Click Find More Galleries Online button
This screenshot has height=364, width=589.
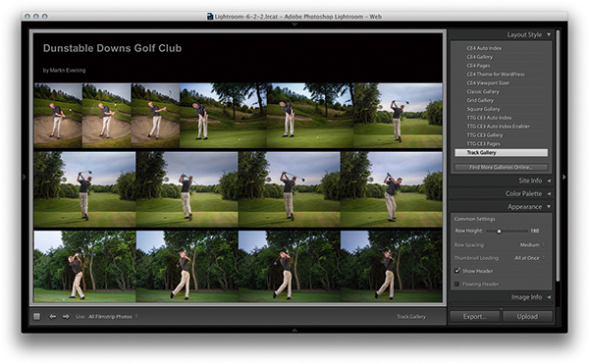click(x=501, y=167)
